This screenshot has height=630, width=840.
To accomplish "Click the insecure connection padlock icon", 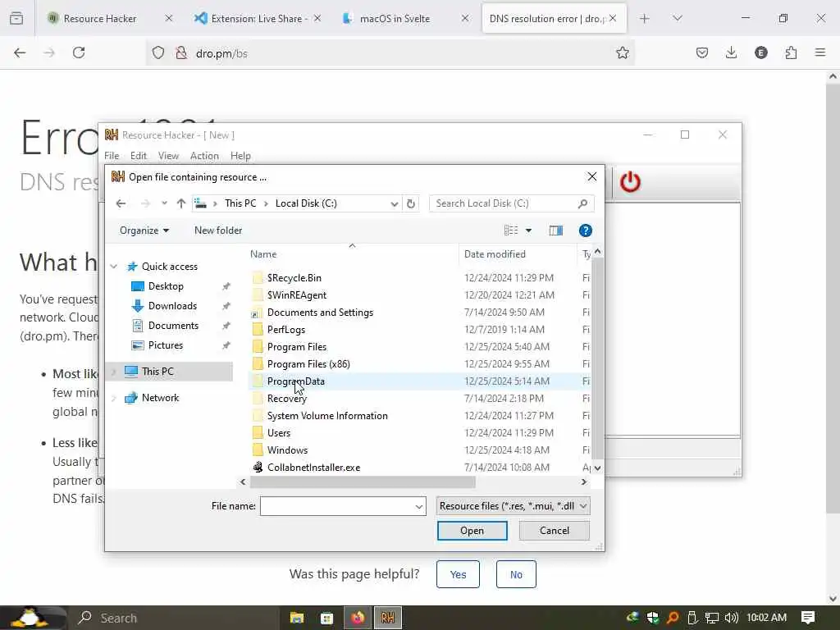I will point(181,52).
